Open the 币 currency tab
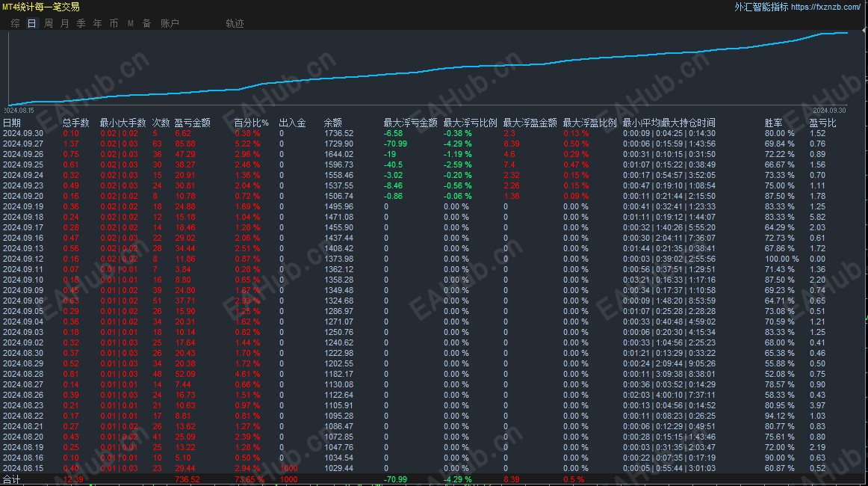 coord(114,23)
